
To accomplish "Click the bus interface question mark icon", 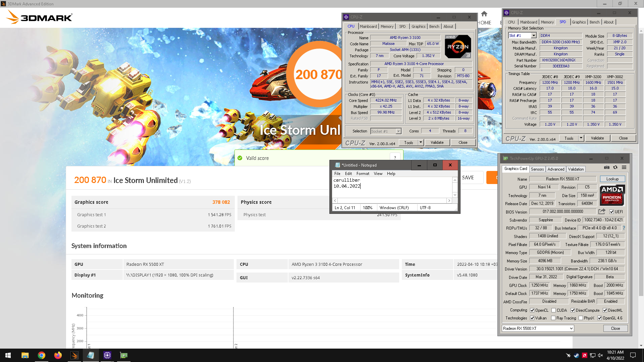I will pyautogui.click(x=624, y=228).
